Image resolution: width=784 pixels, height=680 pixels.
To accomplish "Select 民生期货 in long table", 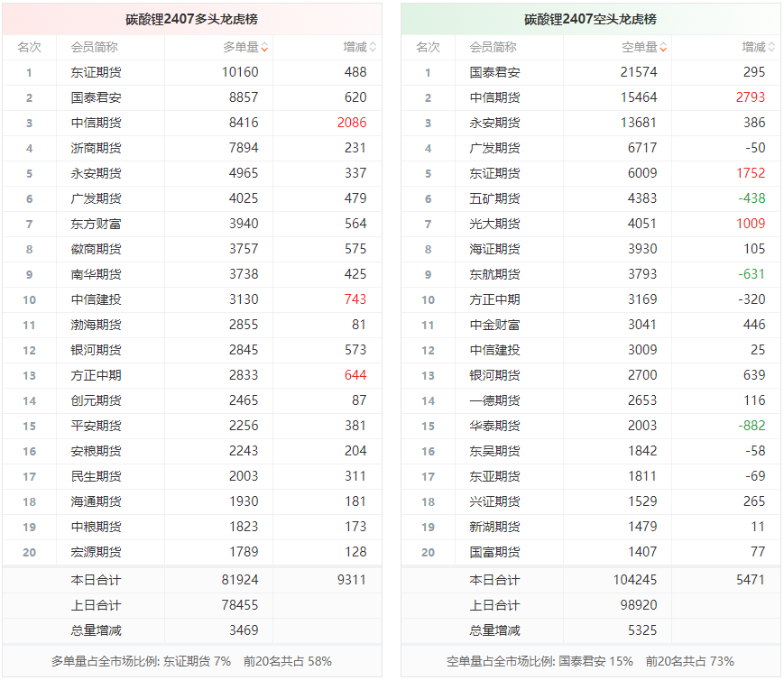I will [96, 476].
